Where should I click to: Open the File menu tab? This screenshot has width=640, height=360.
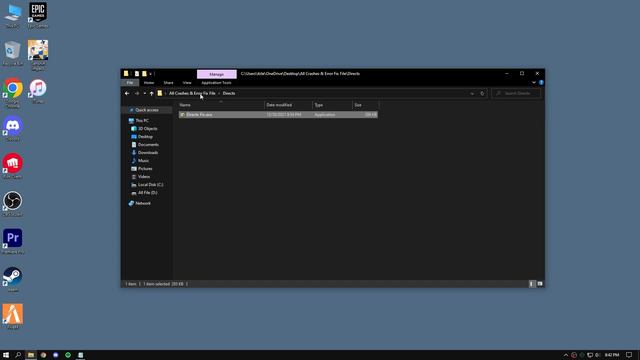pyautogui.click(x=130, y=82)
